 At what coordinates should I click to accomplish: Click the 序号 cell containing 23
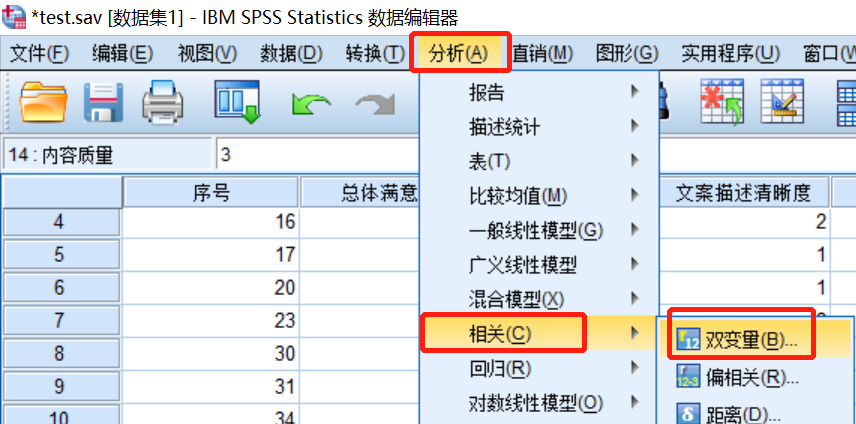(x=211, y=320)
